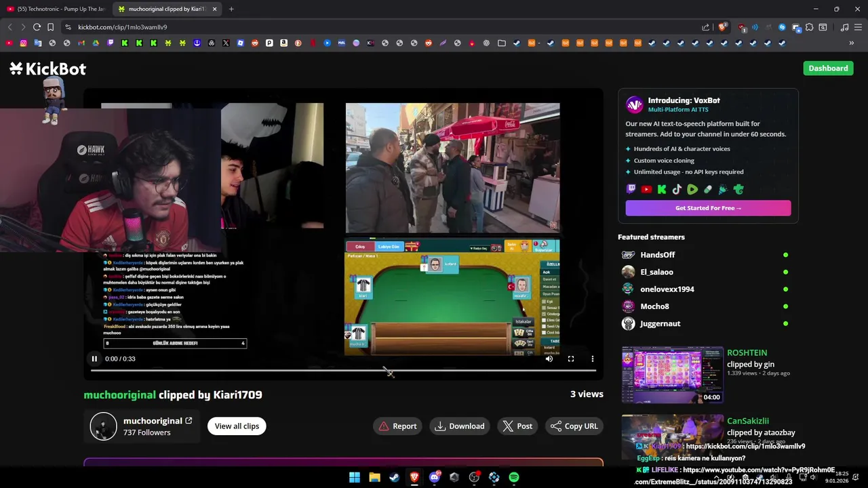
Task: Go back in the browser
Action: click(x=9, y=27)
